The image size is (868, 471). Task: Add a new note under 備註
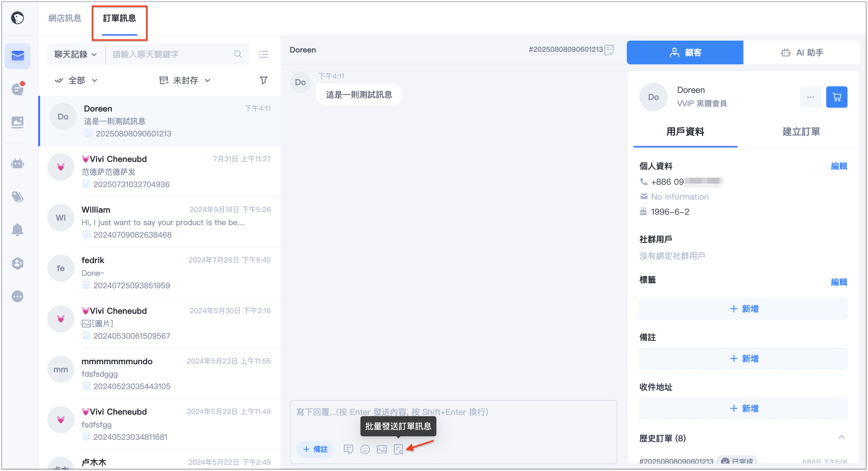click(x=743, y=358)
